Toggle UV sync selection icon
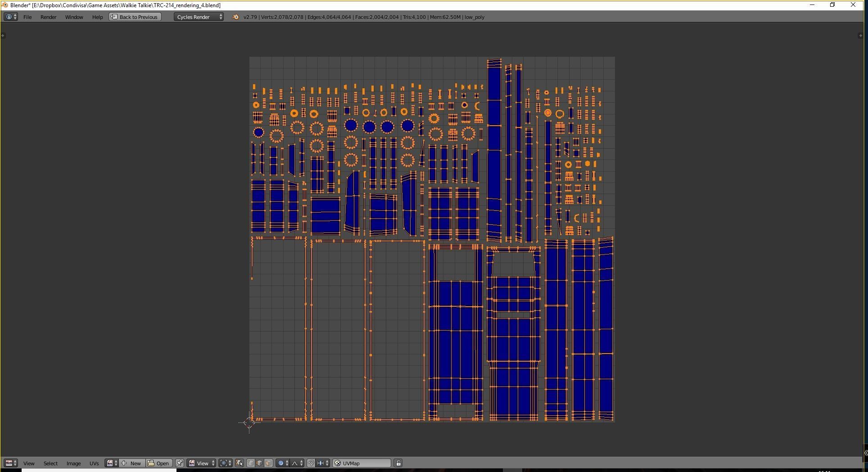Viewport: 868px width, 472px height. click(x=240, y=463)
